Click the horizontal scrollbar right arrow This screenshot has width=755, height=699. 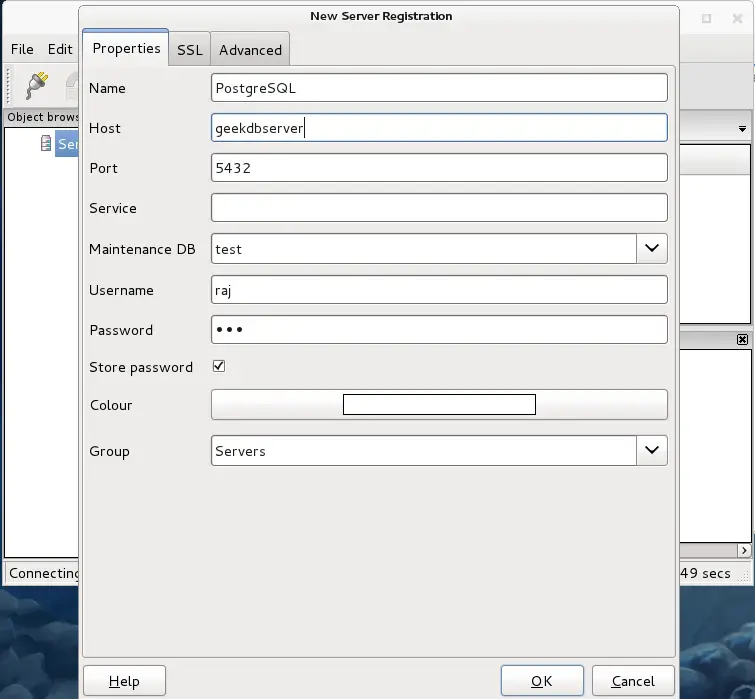click(x=743, y=550)
